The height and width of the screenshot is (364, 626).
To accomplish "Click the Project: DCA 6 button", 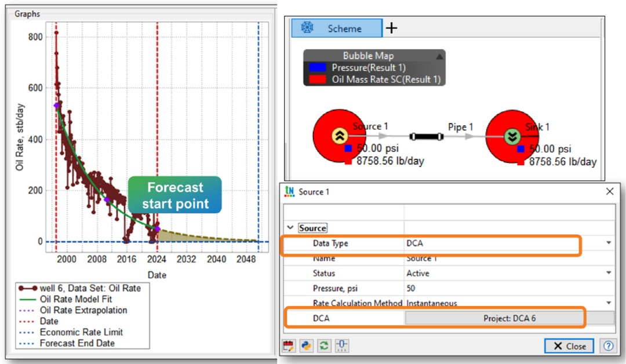I will pyautogui.click(x=509, y=318).
